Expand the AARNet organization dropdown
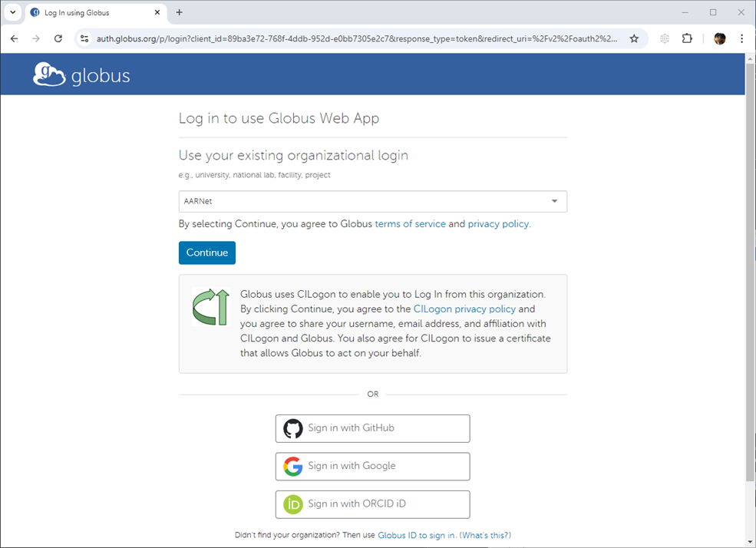The width and height of the screenshot is (756, 548). click(373, 201)
